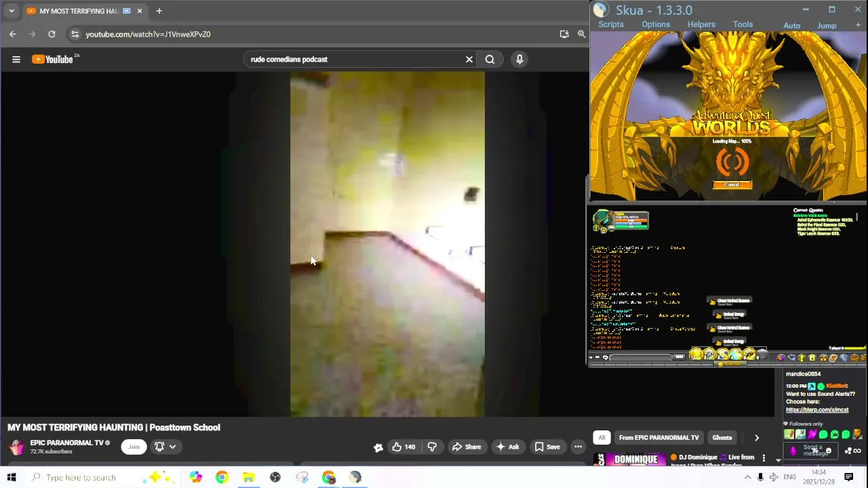Join the EPIC PARANORMAL TV channel
Image resolution: width=868 pixels, height=488 pixels.
pos(134,447)
